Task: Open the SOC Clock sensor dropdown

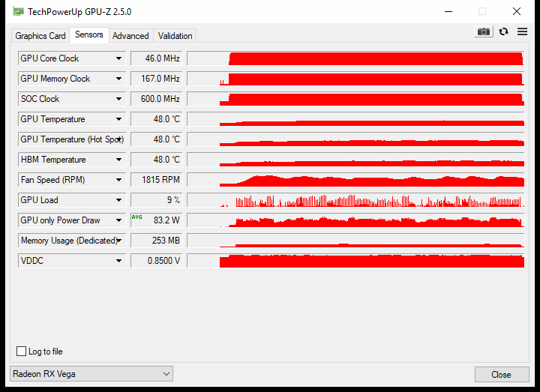Action: tap(72, 99)
